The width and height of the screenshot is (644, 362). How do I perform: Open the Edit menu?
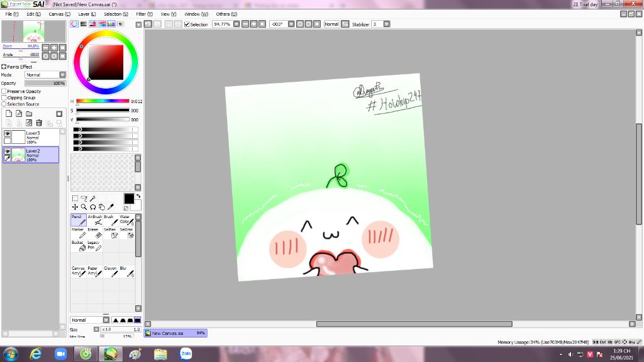pyautogui.click(x=34, y=14)
